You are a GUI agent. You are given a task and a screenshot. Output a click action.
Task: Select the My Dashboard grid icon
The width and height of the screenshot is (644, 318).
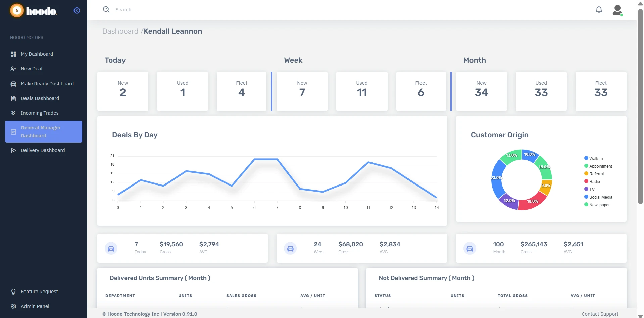pyautogui.click(x=13, y=54)
